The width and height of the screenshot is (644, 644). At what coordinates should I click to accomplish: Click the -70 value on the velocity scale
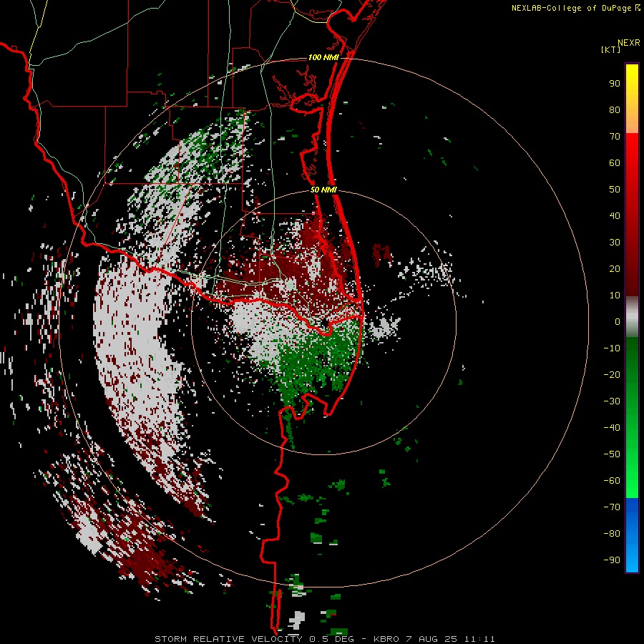(612, 507)
